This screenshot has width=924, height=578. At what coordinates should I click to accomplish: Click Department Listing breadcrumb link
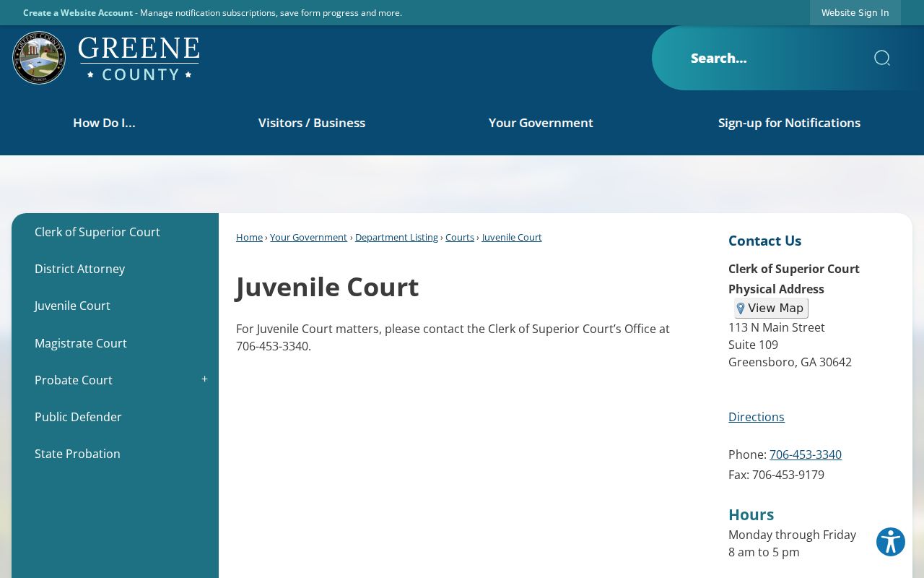pyautogui.click(x=396, y=237)
